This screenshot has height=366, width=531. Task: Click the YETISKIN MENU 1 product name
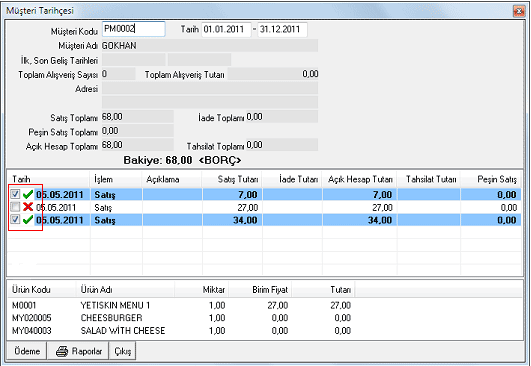click(115, 305)
